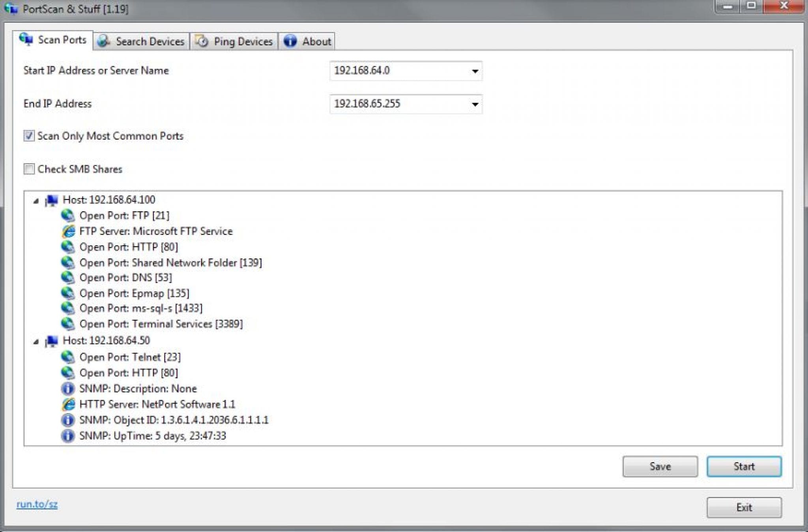Click the computer icon for Host 192.168.64.50
Screen dimensions: 808x532
(x=52, y=341)
